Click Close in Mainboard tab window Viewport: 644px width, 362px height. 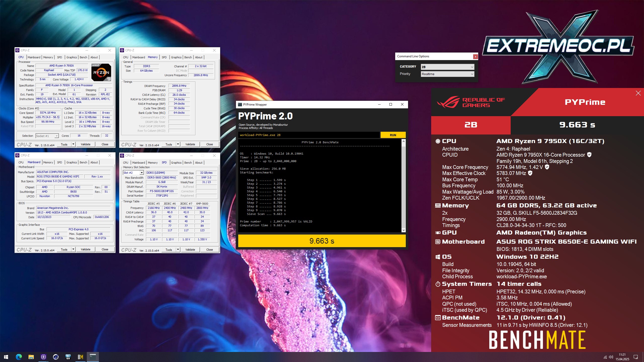point(105,250)
